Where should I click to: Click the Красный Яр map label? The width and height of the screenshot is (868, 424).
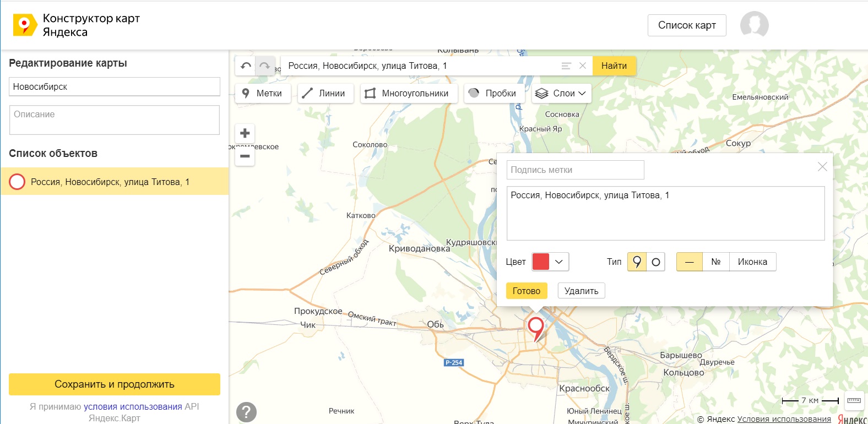pos(540,129)
